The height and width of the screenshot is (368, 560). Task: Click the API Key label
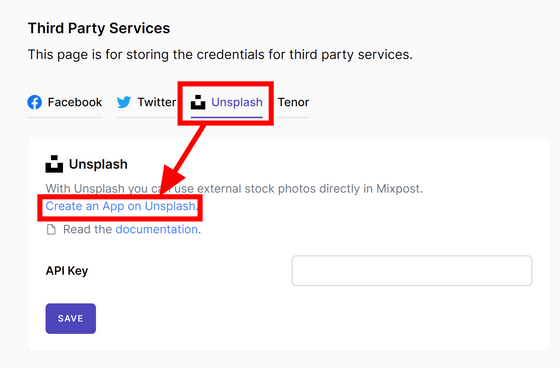point(67,271)
